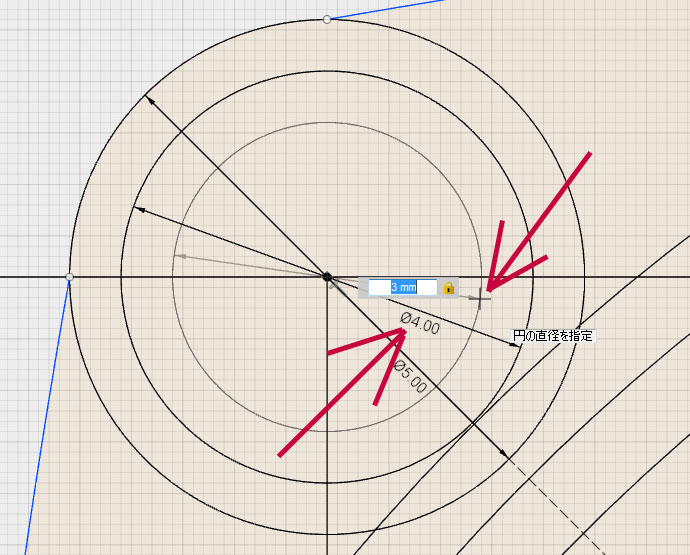Click the dimension lock icon

coord(448,288)
